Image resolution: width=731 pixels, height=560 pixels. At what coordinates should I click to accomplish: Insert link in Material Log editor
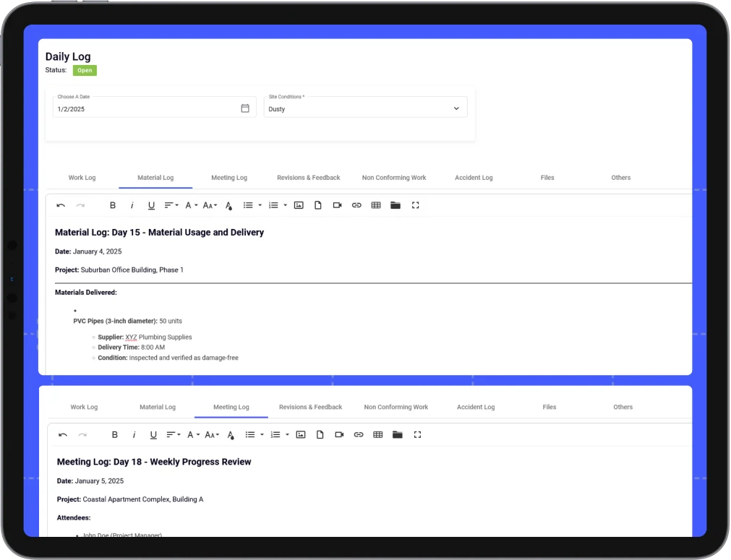tap(356, 205)
